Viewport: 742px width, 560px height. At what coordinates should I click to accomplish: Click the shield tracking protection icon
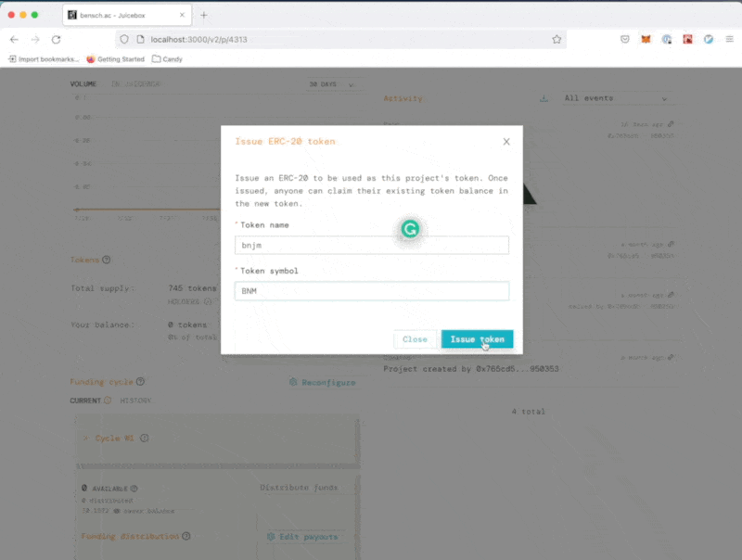pos(124,39)
